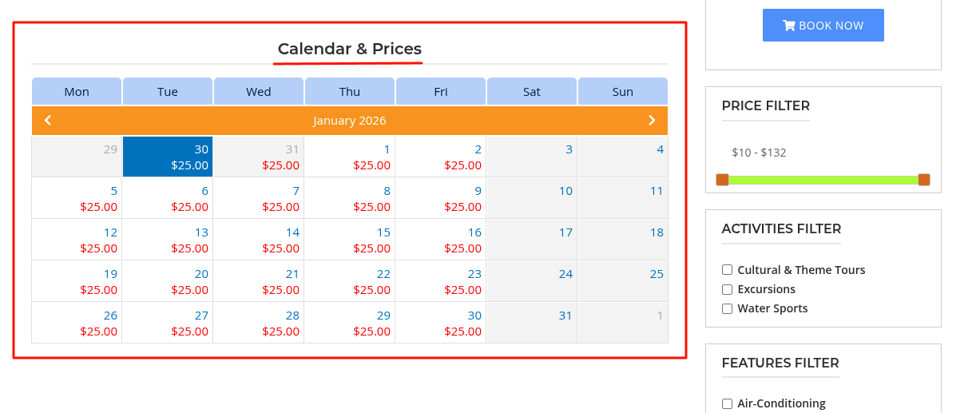Click the Mon weekday column header

tap(77, 92)
